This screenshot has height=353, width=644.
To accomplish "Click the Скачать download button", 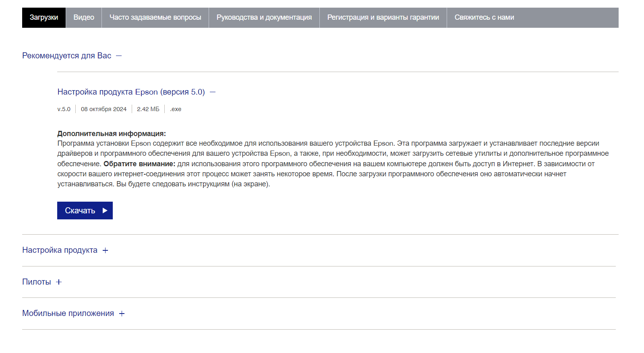I will click(85, 211).
